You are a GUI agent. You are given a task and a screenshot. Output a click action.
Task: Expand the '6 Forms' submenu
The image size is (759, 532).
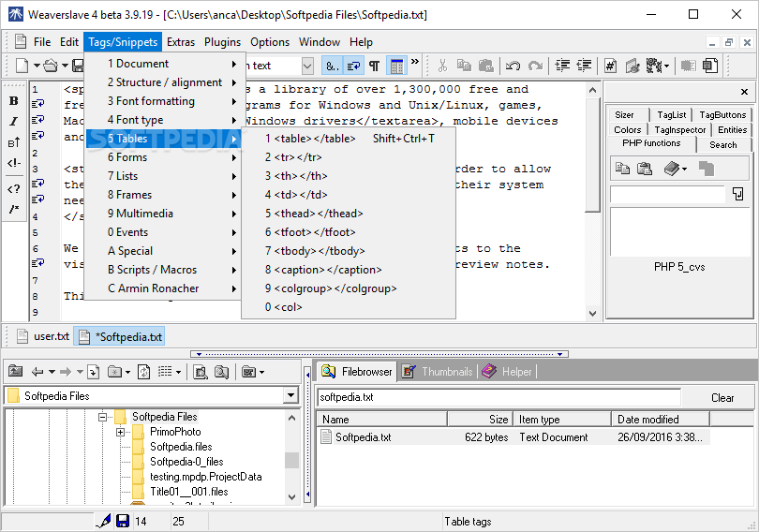point(163,157)
